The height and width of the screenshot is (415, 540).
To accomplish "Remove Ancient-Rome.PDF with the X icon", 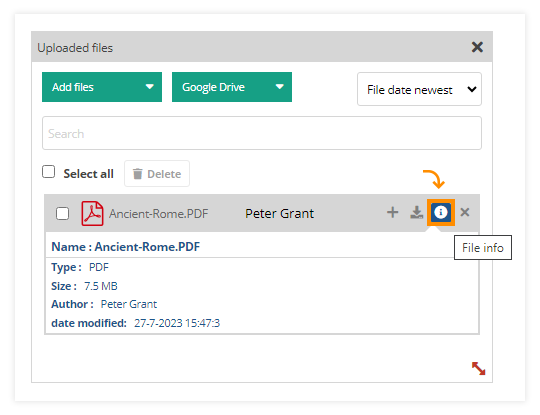I will coord(465,212).
